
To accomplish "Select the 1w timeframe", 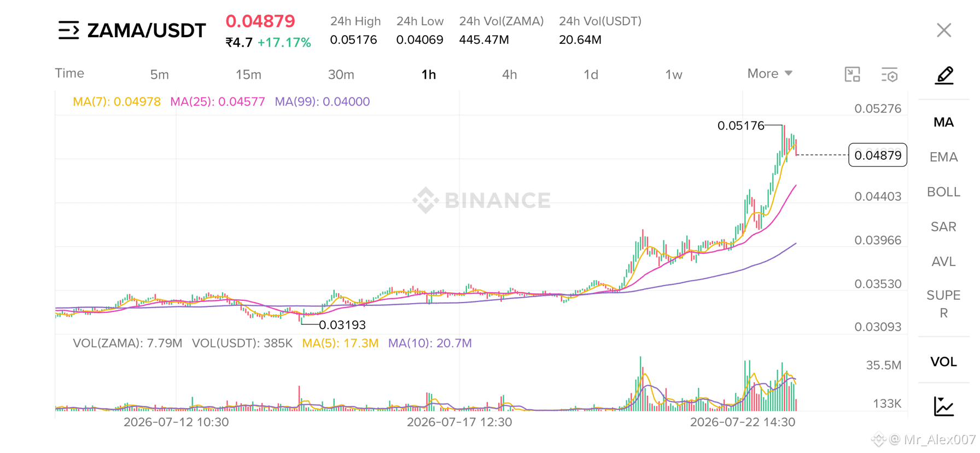I will tap(674, 74).
